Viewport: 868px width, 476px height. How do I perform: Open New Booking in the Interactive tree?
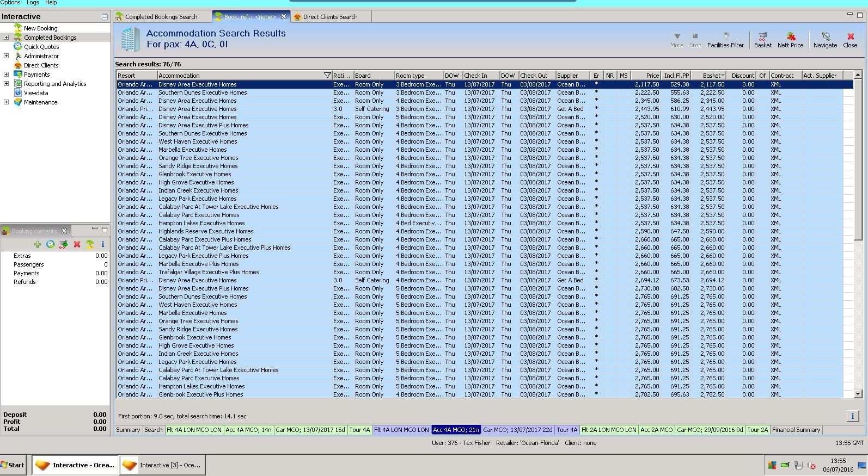(40, 28)
